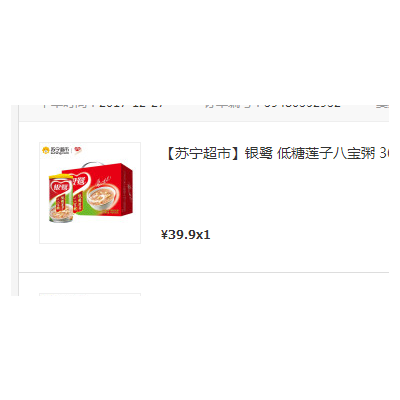This screenshot has width=400, height=400.
Task: Open the 银鹭 低糖莲子八宝粥 product thumbnail
Action: [90, 193]
